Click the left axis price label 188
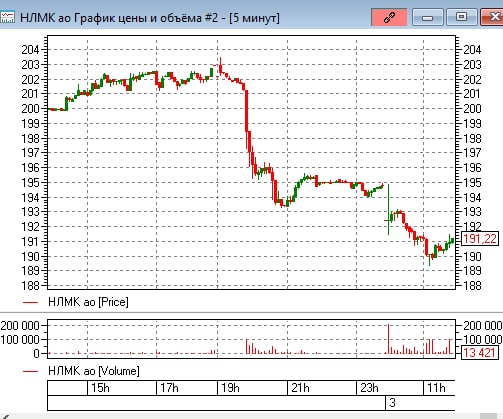This screenshot has width=503, height=419. click(x=30, y=285)
